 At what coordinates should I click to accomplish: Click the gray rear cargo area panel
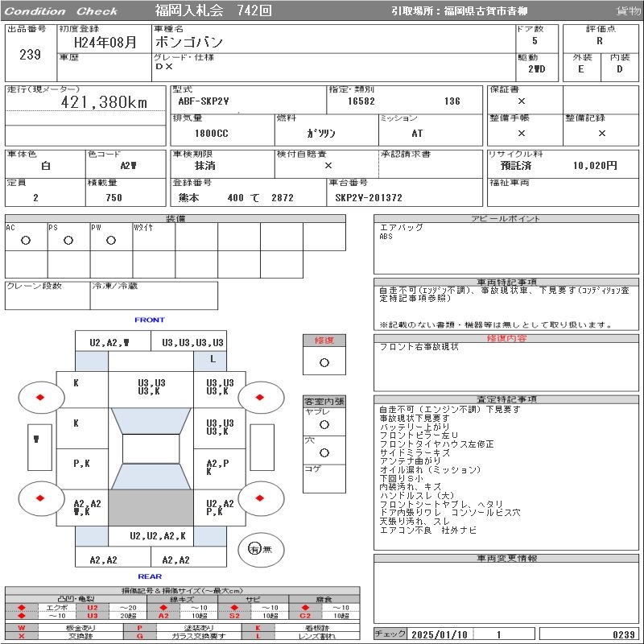pos(151,508)
